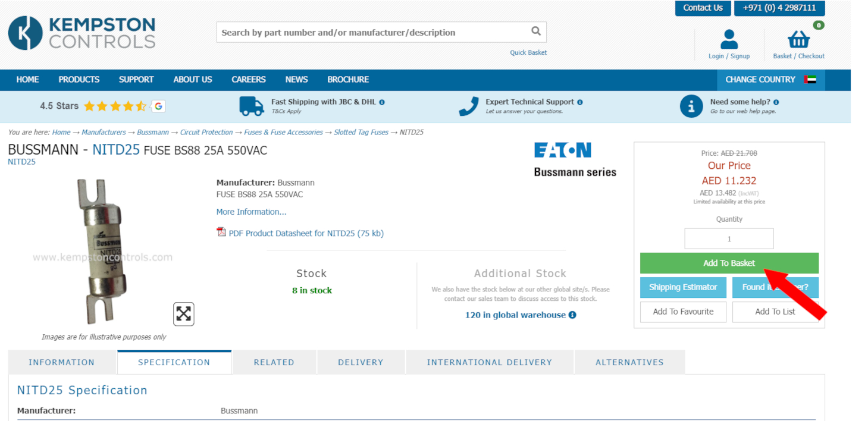The height and width of the screenshot is (421, 868).
Task: Open the Login / Signup user icon
Action: click(729, 39)
